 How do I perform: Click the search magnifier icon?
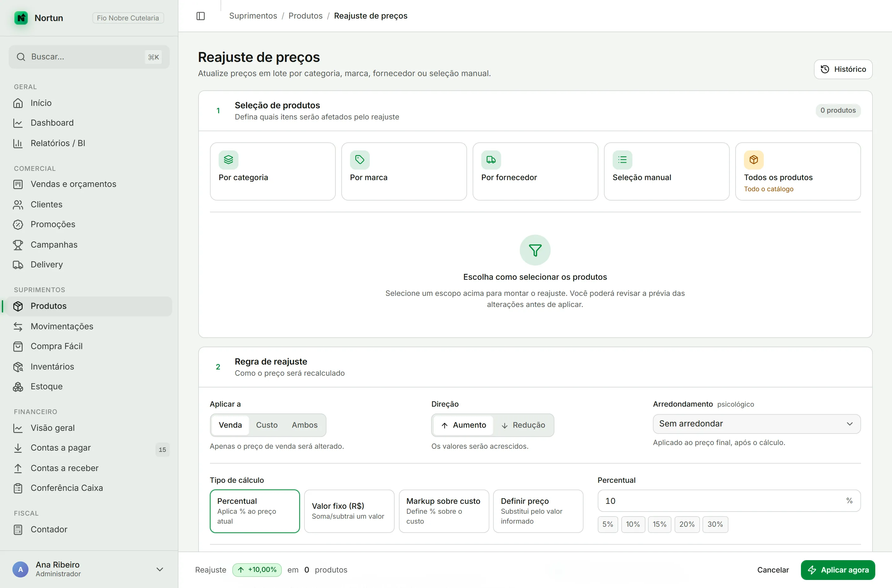[21, 57]
